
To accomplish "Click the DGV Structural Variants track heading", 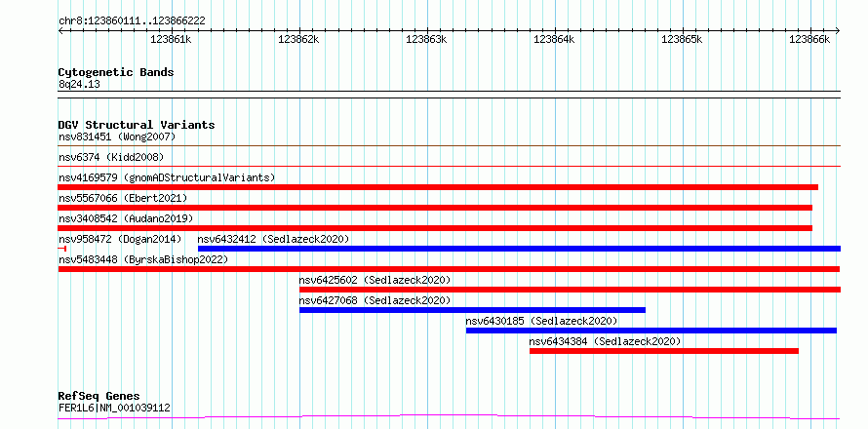I will [x=137, y=125].
